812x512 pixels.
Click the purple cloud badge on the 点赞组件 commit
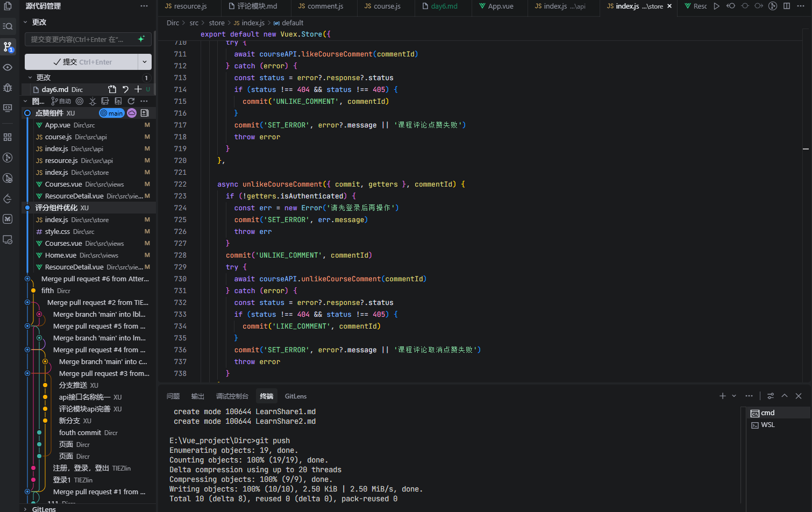pos(132,113)
